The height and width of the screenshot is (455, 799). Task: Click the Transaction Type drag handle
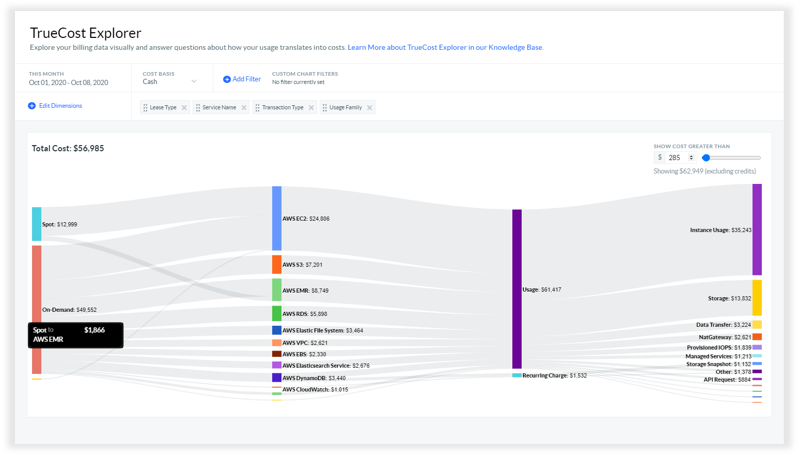257,108
